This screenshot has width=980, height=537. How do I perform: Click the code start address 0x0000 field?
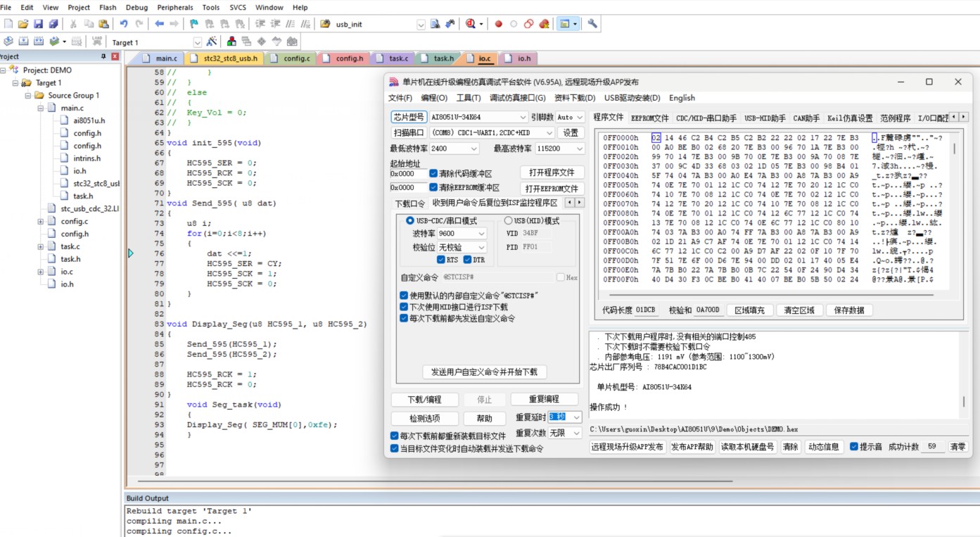coord(407,173)
